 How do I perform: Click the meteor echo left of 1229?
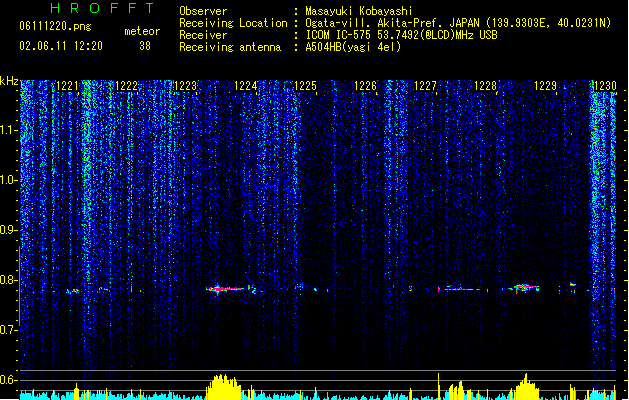[x=523, y=288]
